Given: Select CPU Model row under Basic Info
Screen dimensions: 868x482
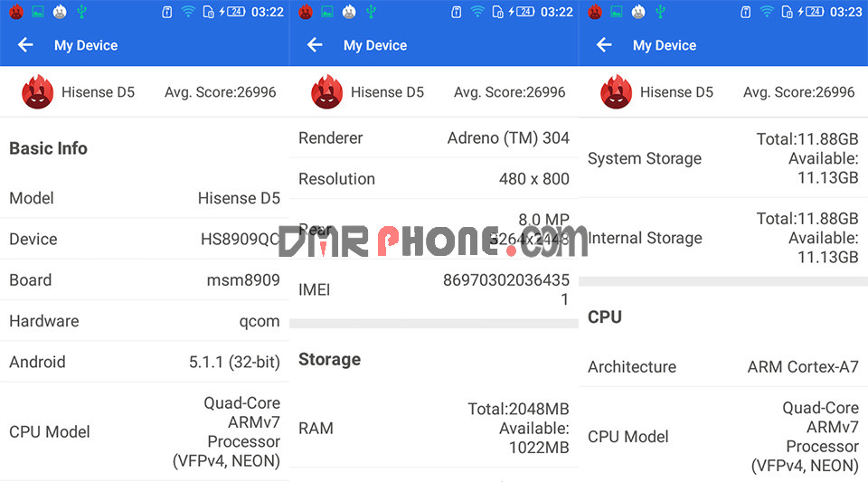Looking at the screenshot, I should pos(145,431).
